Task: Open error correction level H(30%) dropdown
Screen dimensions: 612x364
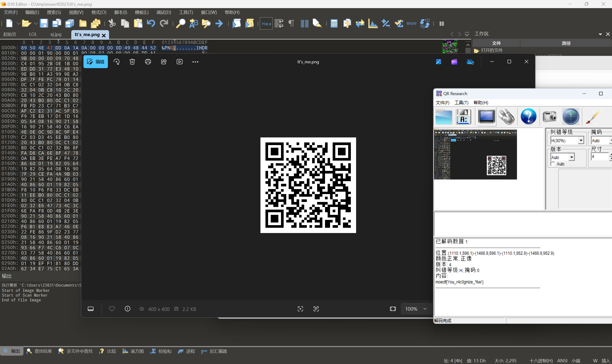Action: pos(581,141)
